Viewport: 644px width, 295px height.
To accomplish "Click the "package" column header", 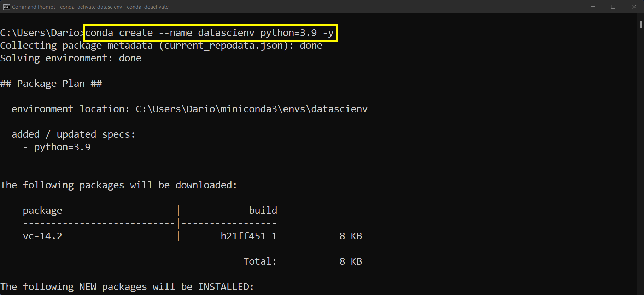I will (x=42, y=211).
